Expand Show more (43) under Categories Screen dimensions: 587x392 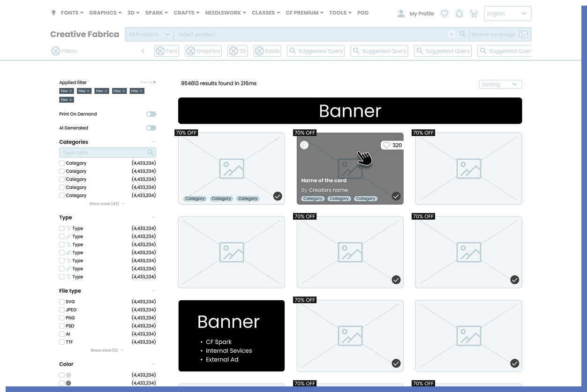(x=107, y=203)
